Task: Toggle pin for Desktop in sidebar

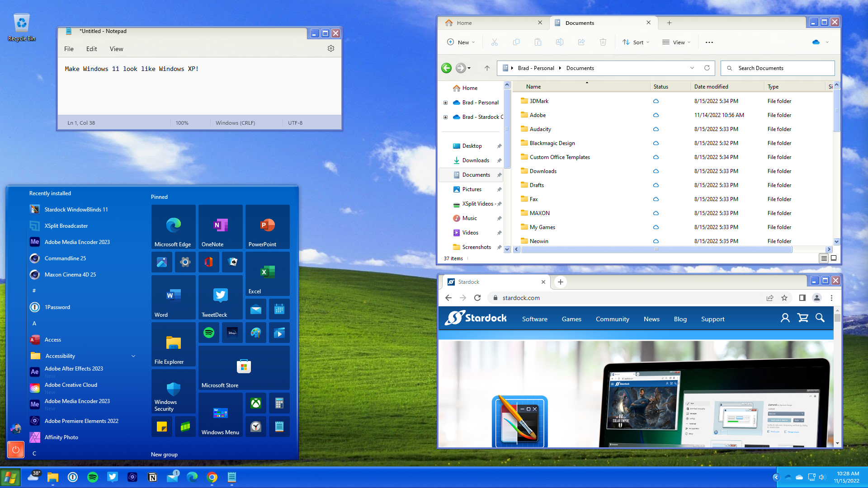Action: pyautogui.click(x=500, y=146)
